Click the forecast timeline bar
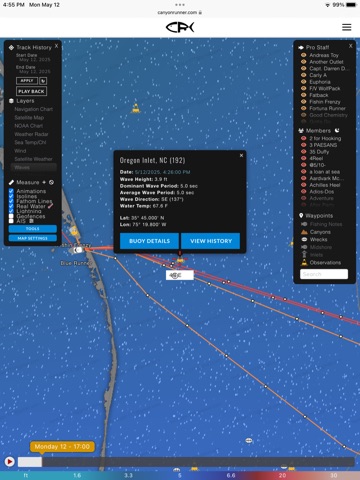360x480 pixels. pyautogui.click(x=186, y=462)
